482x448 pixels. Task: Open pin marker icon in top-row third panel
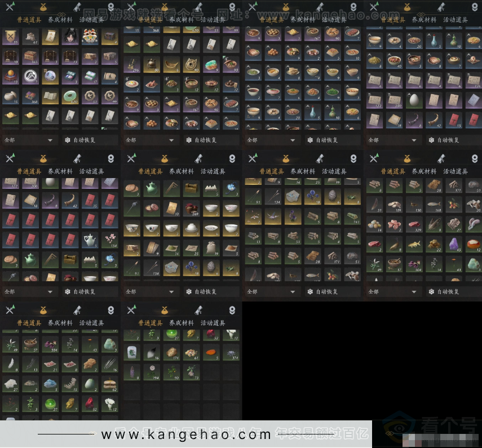(x=353, y=7)
